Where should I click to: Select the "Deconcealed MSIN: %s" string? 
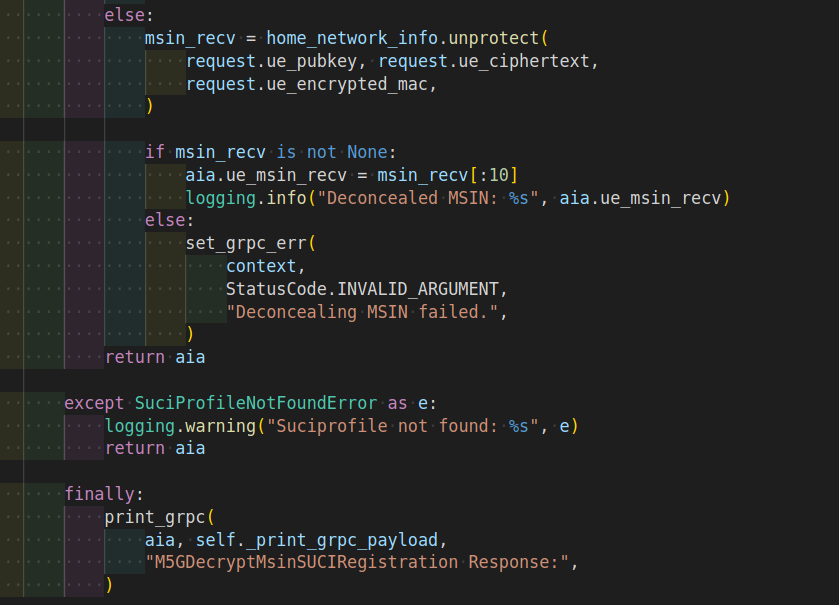(428, 198)
